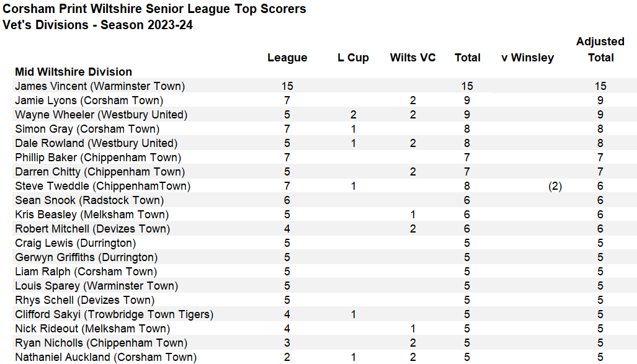Select Kris Beasley (Melksham Town) entry
The image size is (637, 364).
tap(91, 215)
